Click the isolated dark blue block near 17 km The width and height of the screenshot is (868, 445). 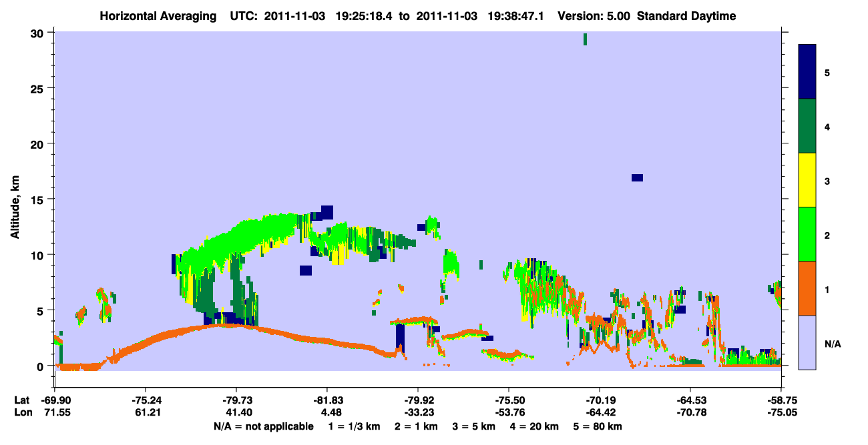[x=637, y=177]
